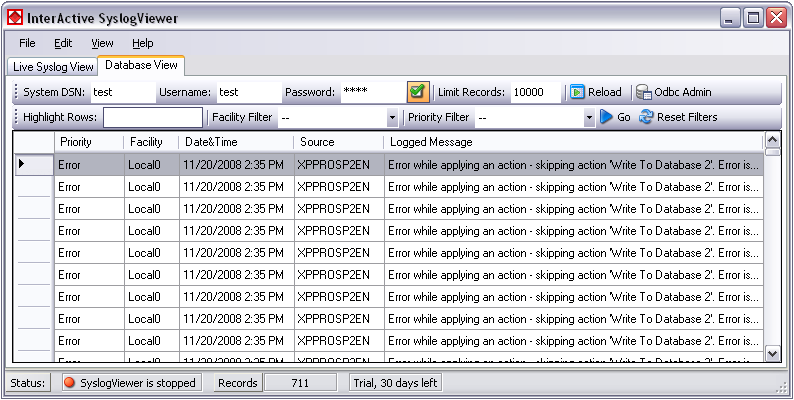The width and height of the screenshot is (794, 400).
Task: Sort by Priority column header
Action: 88,142
